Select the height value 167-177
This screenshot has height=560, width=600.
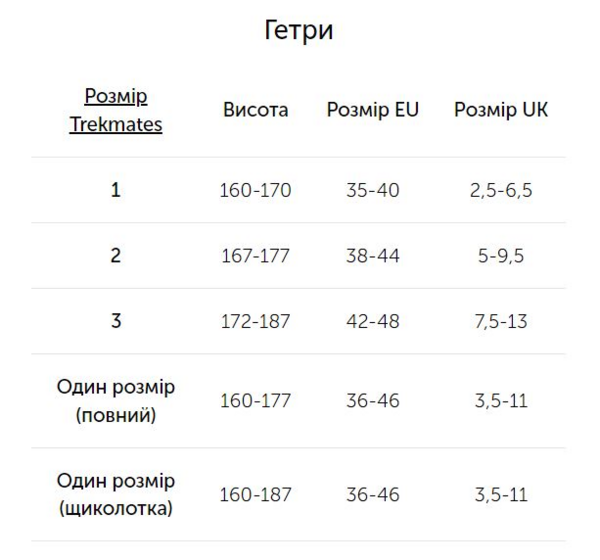(256, 256)
